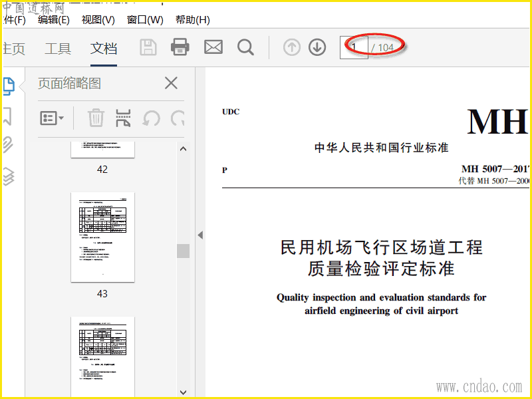Image resolution: width=532 pixels, height=399 pixels.
Task: Click the page number input box
Action: [x=354, y=47]
